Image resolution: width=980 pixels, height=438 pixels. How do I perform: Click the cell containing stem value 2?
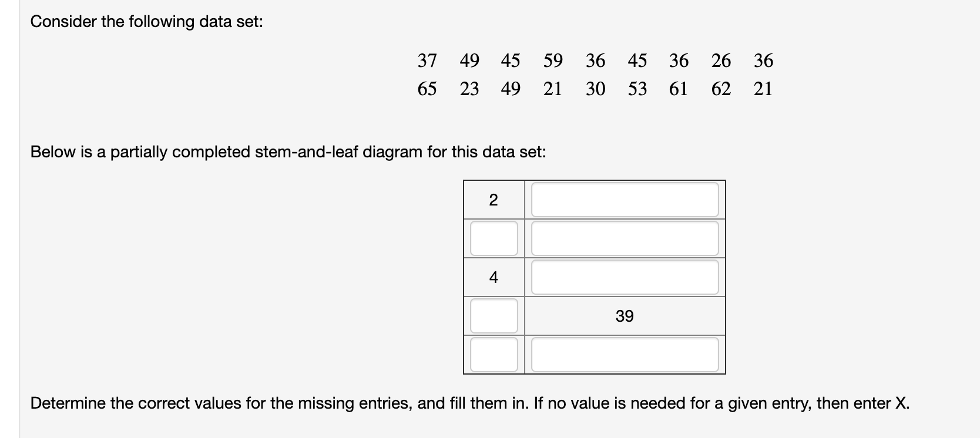[494, 199]
